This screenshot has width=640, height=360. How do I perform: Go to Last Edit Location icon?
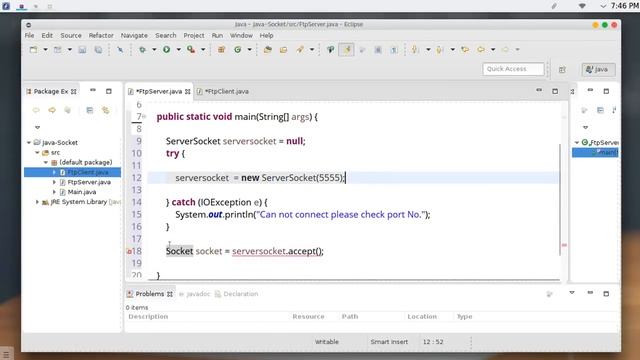click(465, 49)
